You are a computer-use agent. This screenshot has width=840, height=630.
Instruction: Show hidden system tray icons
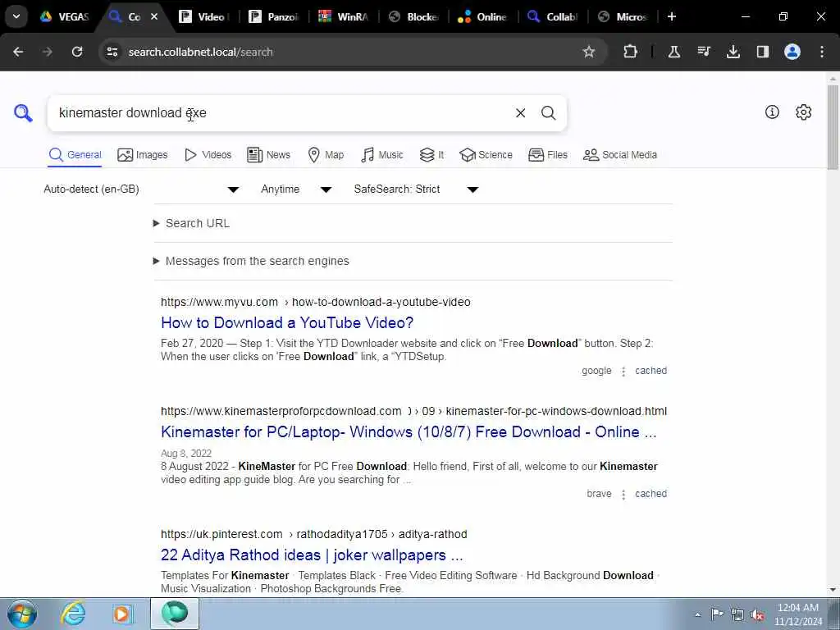(x=697, y=614)
